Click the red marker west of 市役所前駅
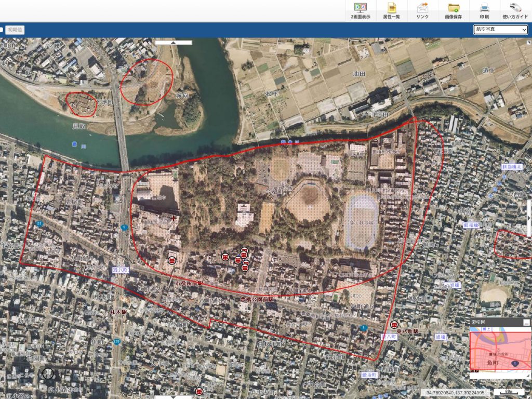This screenshot has width=532, height=399. tap(172, 260)
